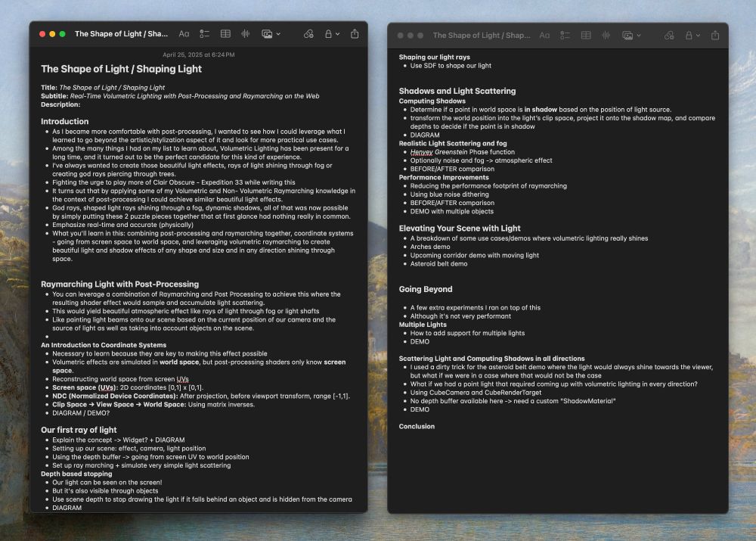
Task: Click the 'Asteroid belt demo' bullet
Action: click(x=438, y=264)
